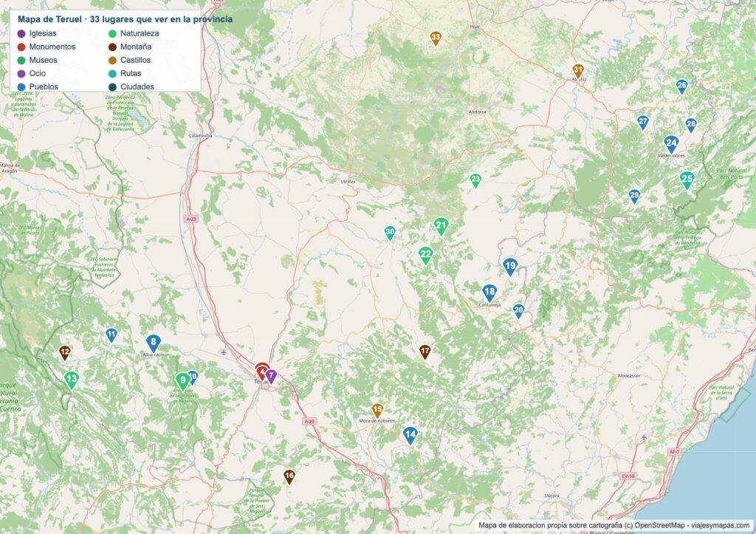Click the Calamocha town label

pyautogui.click(x=200, y=136)
